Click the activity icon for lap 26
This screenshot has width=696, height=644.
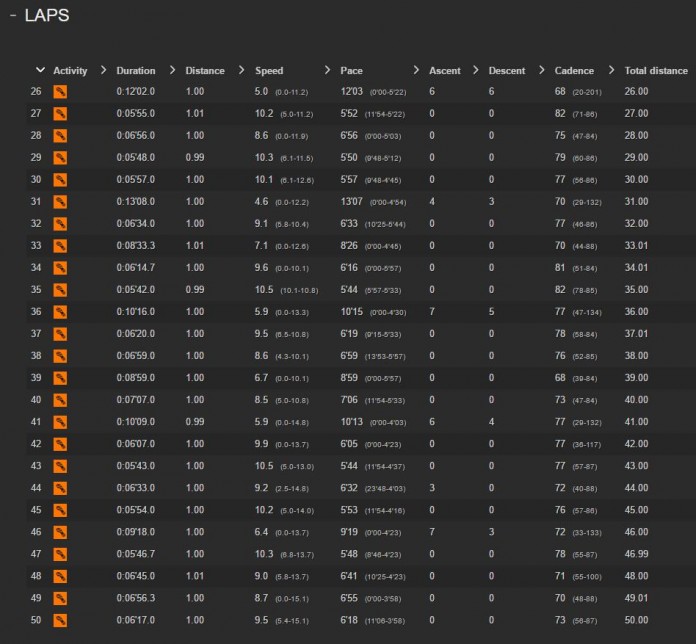point(60,91)
